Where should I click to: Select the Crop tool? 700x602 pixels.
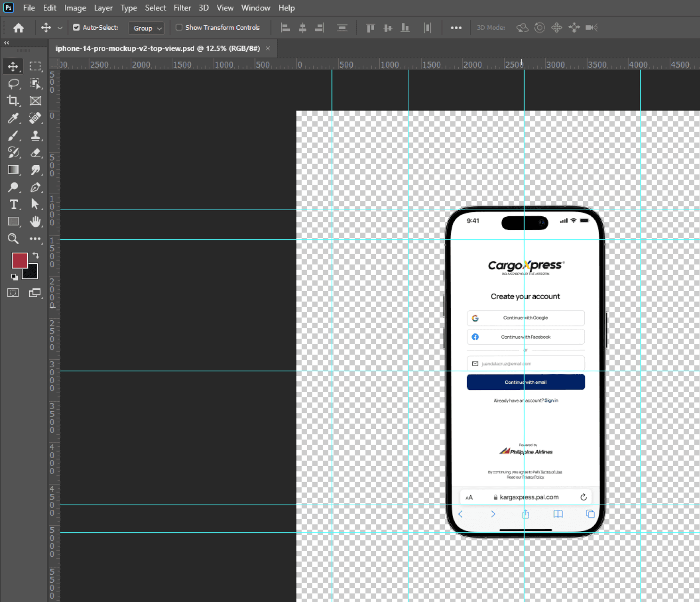pyautogui.click(x=13, y=101)
